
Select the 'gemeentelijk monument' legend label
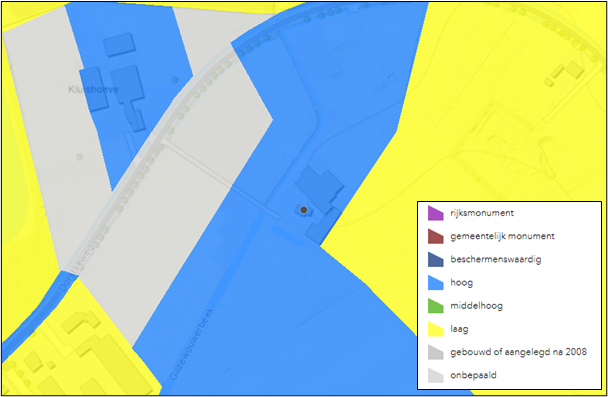pos(503,236)
